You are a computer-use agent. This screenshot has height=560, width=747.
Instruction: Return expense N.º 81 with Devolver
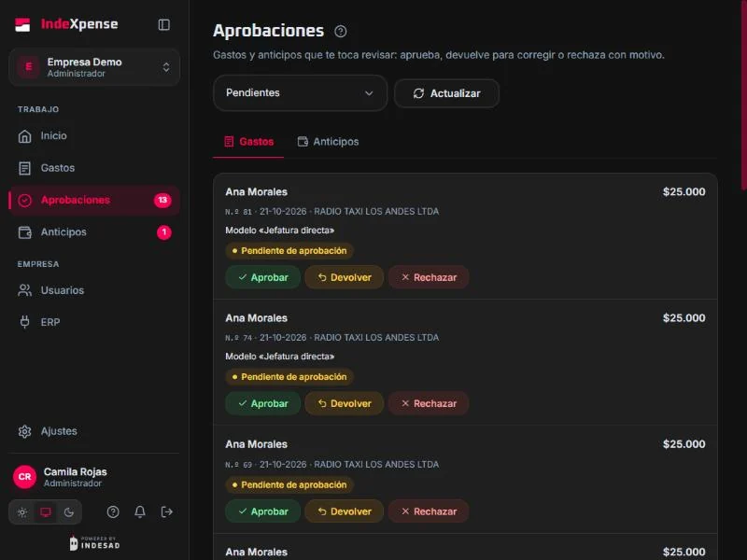[x=345, y=277]
